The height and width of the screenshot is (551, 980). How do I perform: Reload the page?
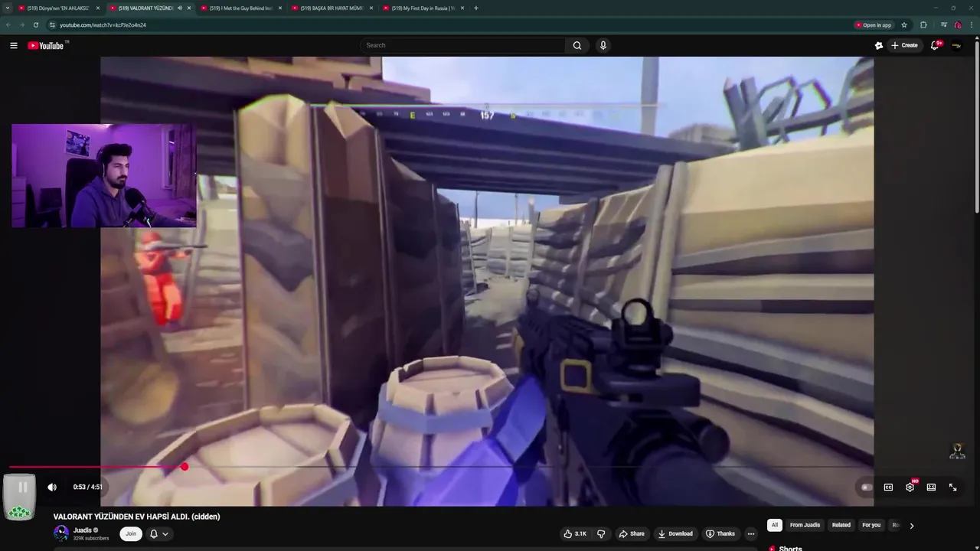[35, 24]
